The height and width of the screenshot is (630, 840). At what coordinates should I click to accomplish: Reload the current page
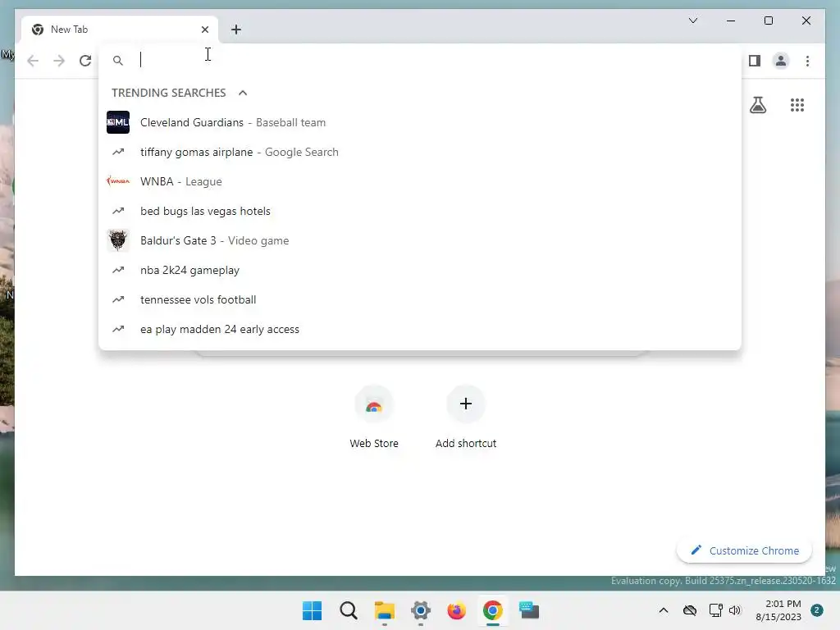tap(85, 61)
